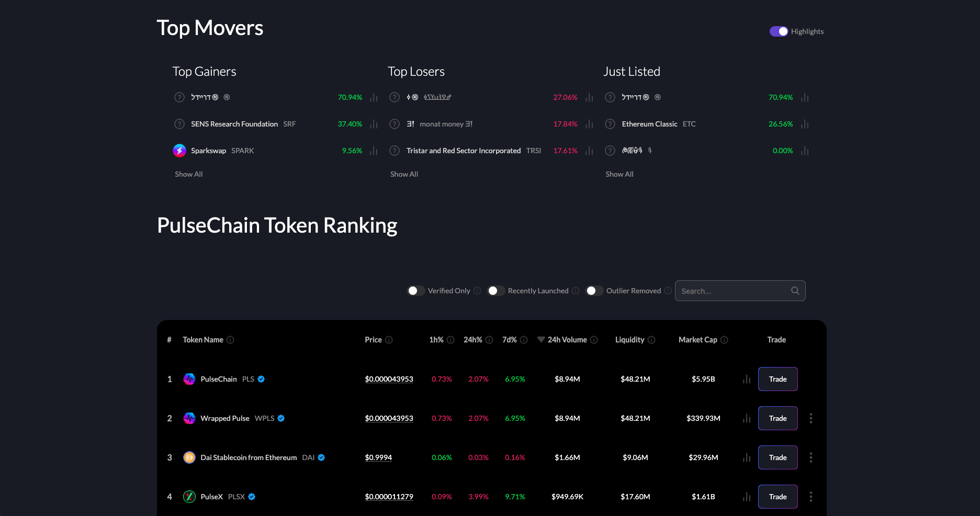Click the Sparkswap logo in Top Gainers
This screenshot has height=516, width=980.
tap(179, 150)
